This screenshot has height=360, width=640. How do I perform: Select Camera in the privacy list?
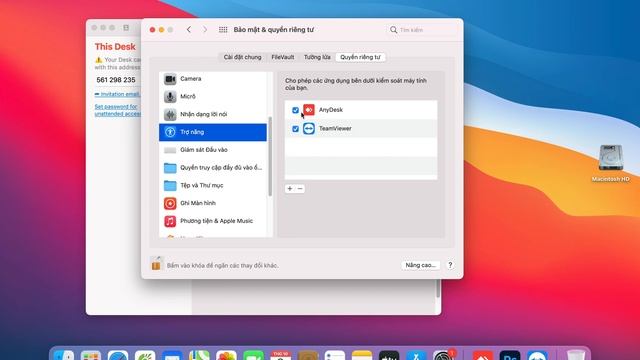click(213, 79)
